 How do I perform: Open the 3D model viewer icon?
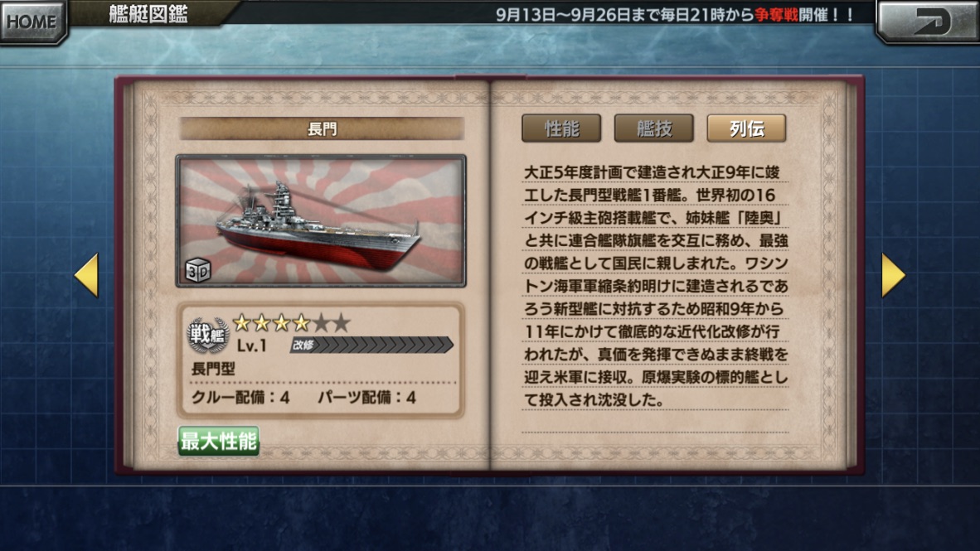(198, 270)
